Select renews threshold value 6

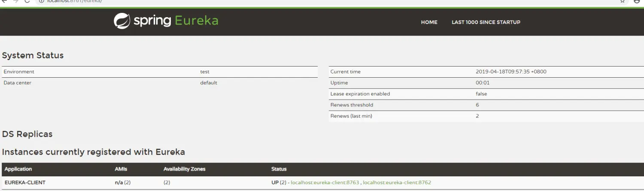tap(477, 105)
